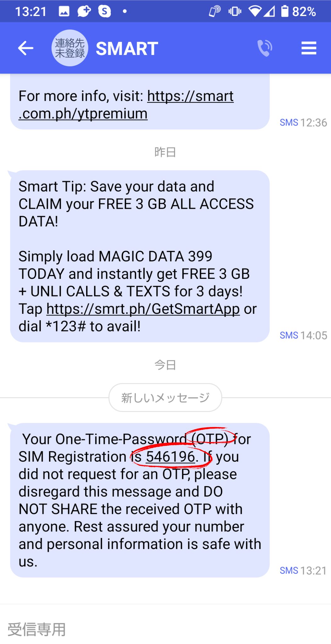Tap the back arrow icon
This screenshot has height=644, width=331.
(x=25, y=48)
